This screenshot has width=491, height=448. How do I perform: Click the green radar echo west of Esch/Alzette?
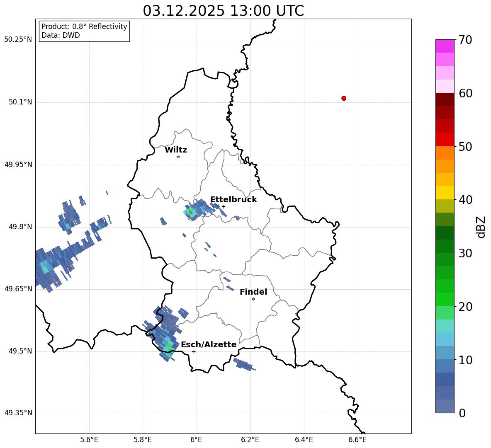click(x=169, y=347)
